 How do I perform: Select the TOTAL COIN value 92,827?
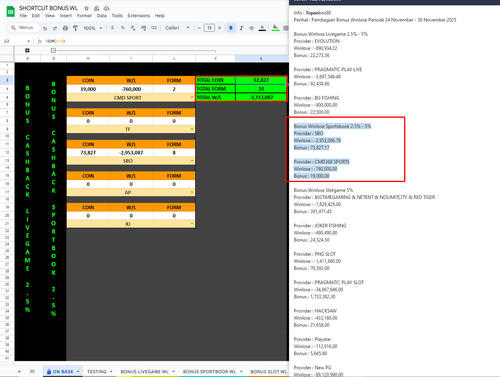261,80
